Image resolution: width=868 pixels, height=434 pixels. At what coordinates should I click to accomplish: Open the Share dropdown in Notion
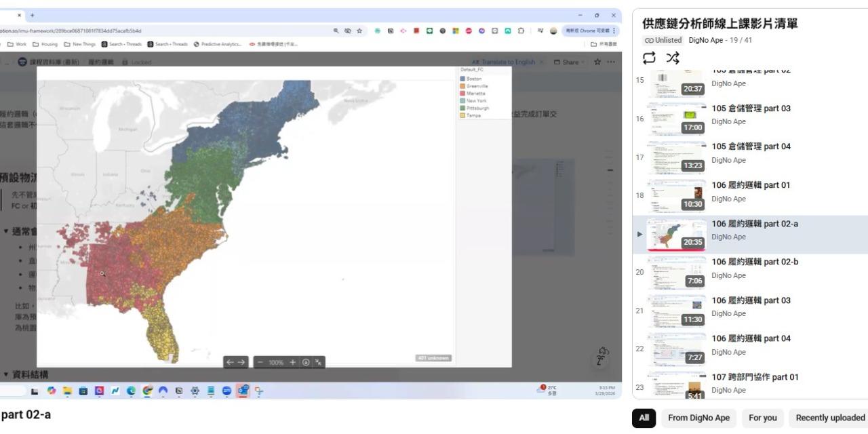[571, 62]
